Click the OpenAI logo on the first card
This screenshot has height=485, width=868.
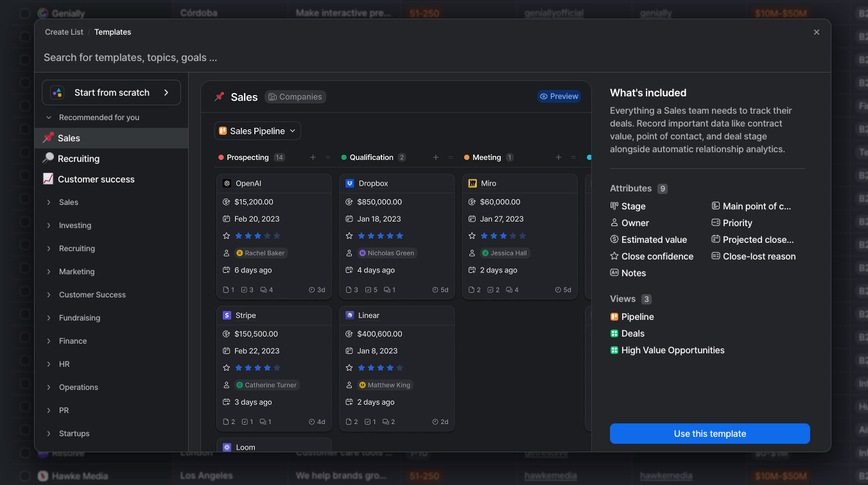[227, 183]
